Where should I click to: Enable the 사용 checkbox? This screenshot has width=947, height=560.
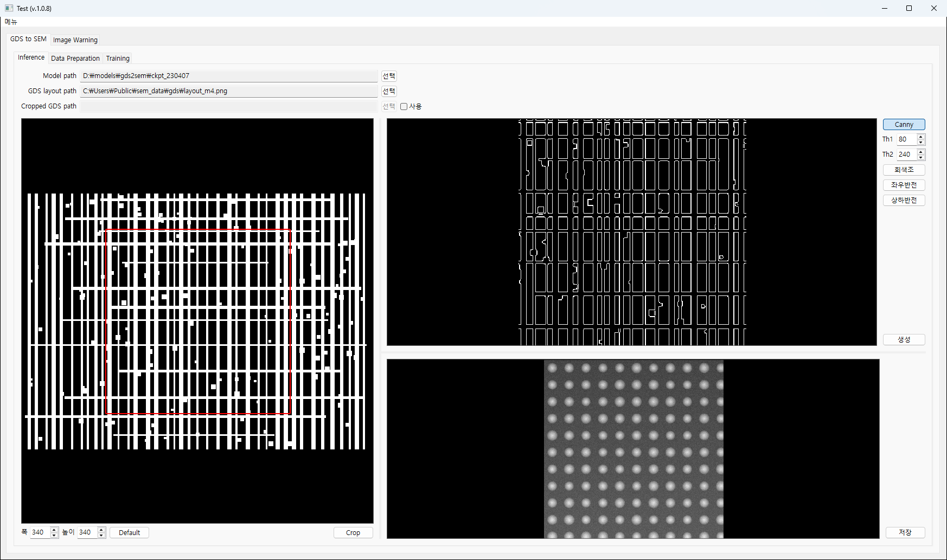click(x=404, y=107)
